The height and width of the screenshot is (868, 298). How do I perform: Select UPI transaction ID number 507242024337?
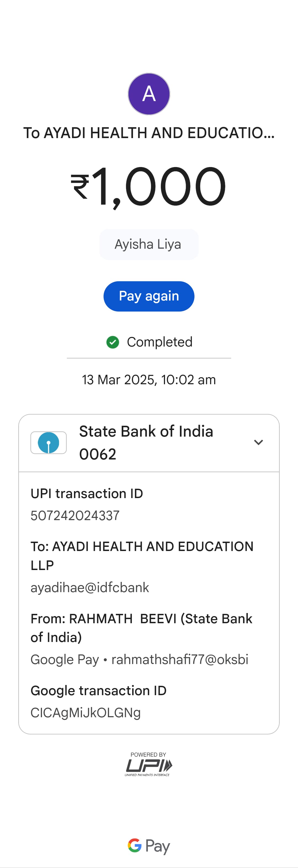pos(75,515)
